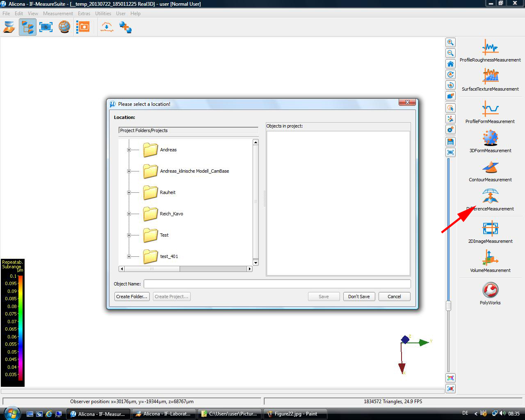Activate the info pointer tool icon
The width and height of the screenshot is (525, 420).
[450, 108]
